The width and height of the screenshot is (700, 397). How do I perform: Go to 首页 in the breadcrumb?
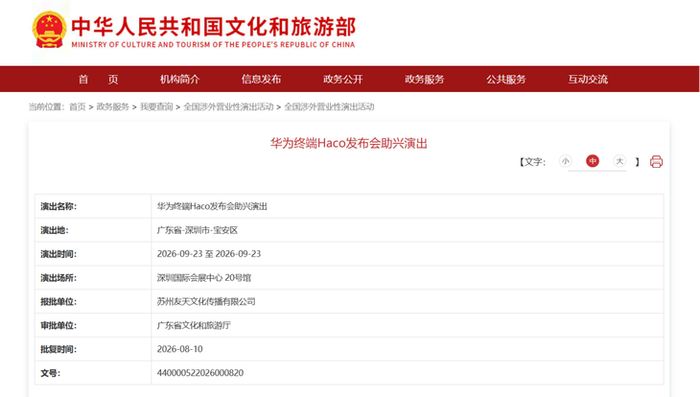77,107
